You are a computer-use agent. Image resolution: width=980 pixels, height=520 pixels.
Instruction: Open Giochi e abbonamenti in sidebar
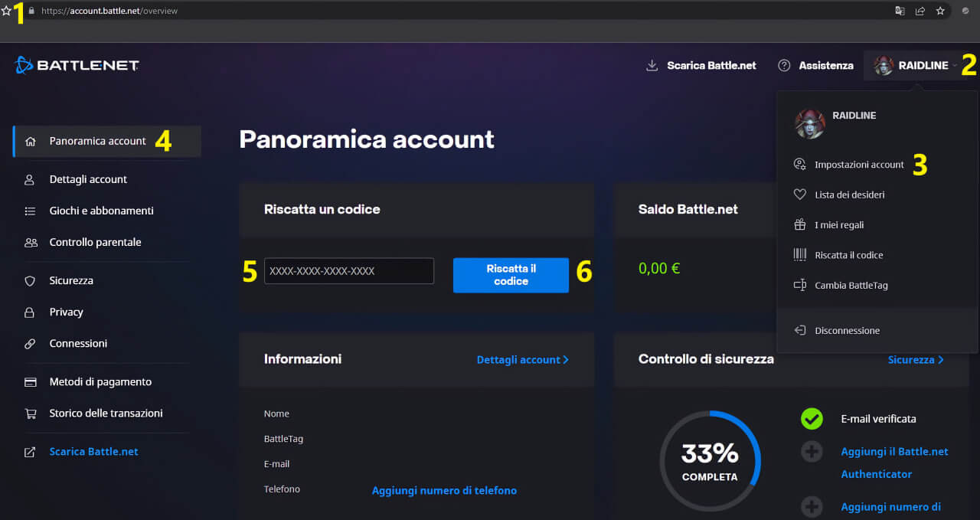click(x=101, y=211)
